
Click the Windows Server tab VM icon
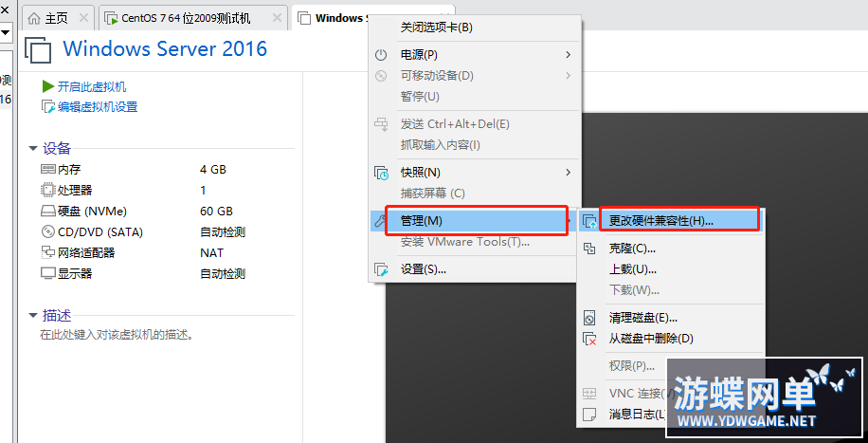coord(304,18)
